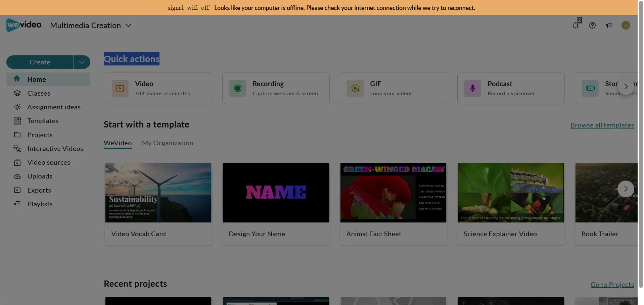Show more templates with right arrow
Image resolution: width=644 pixels, height=305 pixels.
click(626, 189)
